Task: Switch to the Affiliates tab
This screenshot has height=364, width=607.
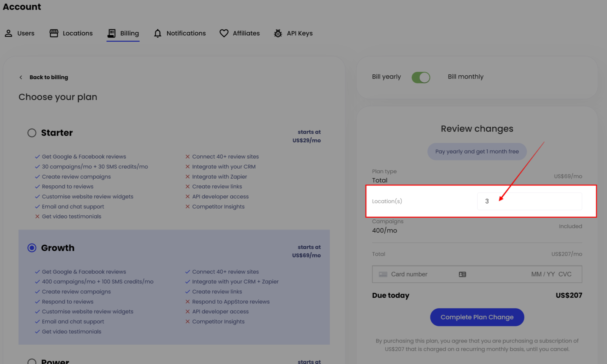Action: [x=246, y=33]
